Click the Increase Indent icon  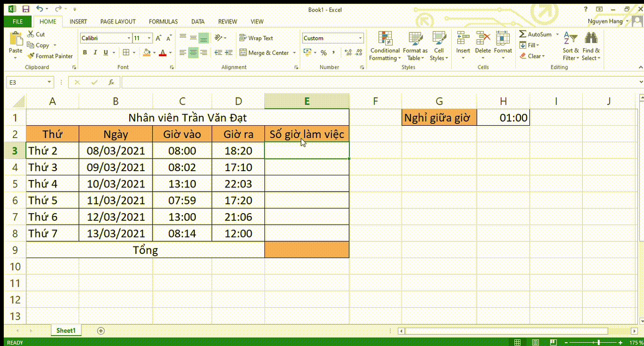click(x=228, y=53)
